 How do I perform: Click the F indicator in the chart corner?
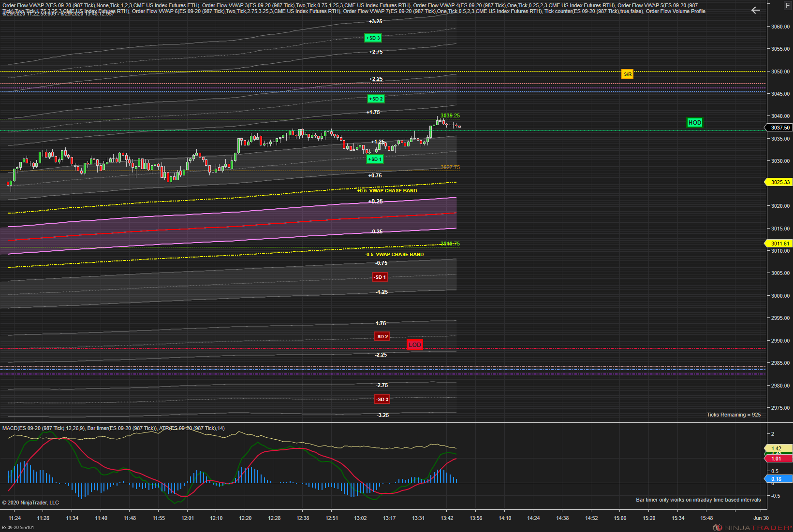(x=788, y=5)
